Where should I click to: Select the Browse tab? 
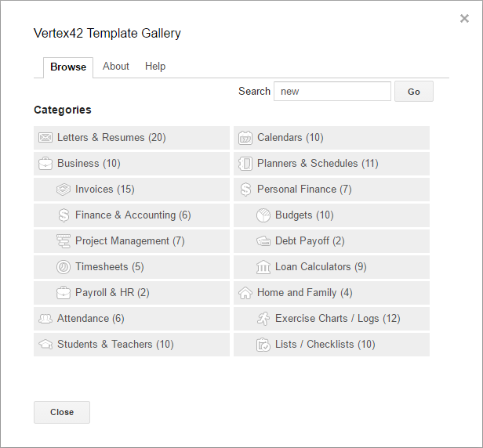[x=68, y=67]
